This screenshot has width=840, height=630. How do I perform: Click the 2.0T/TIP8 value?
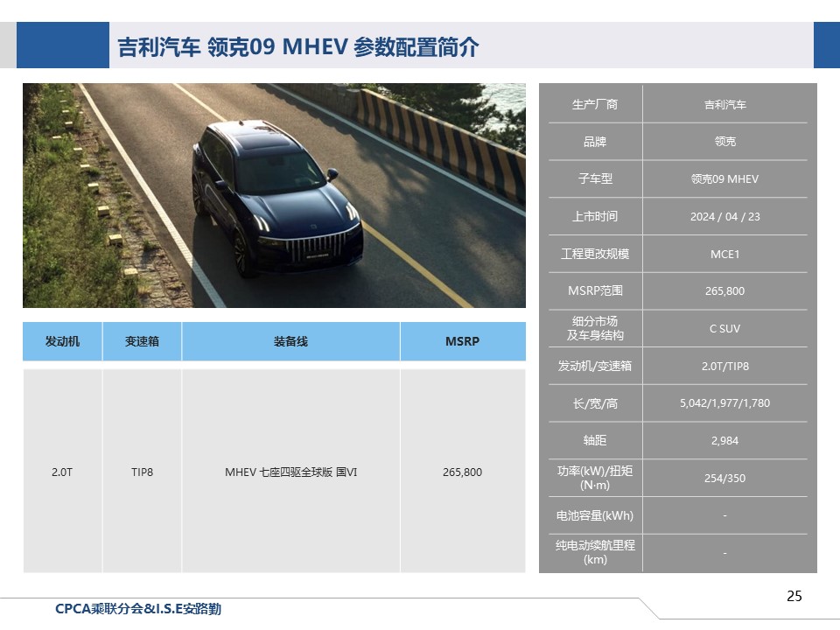click(x=724, y=366)
